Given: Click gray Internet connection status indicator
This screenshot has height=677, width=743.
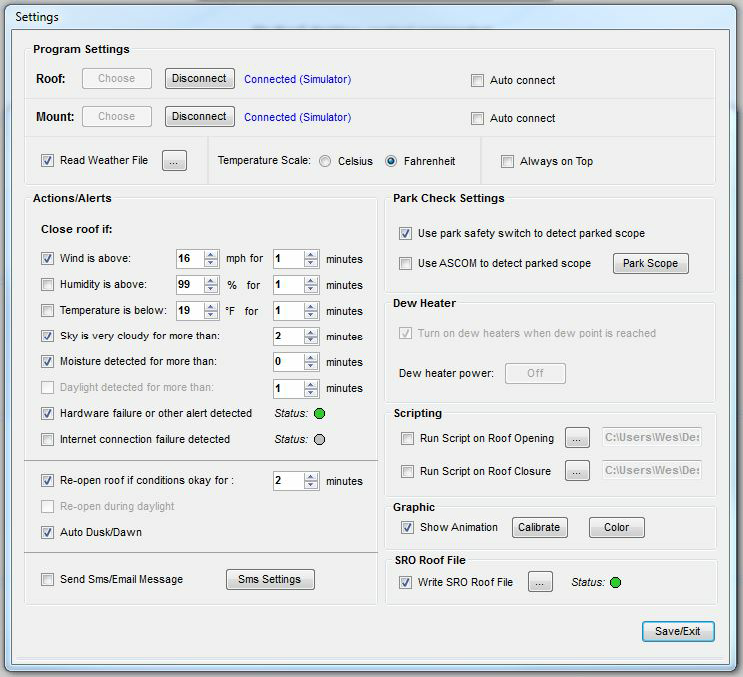Looking at the screenshot, I should click(320, 439).
